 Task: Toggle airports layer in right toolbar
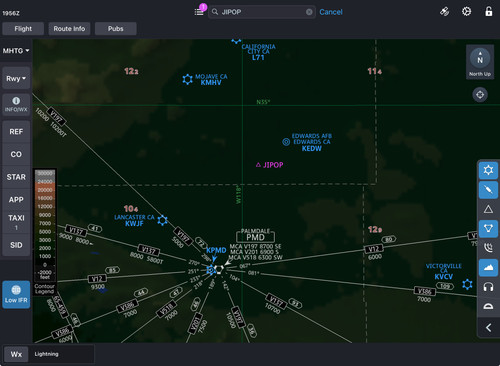click(488, 170)
